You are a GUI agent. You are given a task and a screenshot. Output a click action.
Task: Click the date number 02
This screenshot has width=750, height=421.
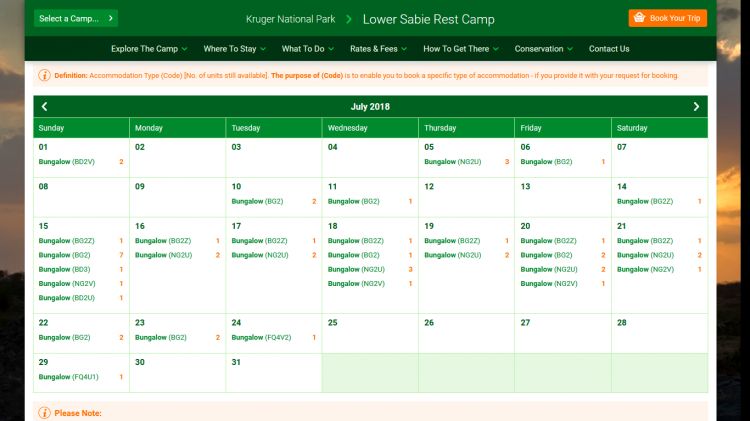pyautogui.click(x=140, y=147)
